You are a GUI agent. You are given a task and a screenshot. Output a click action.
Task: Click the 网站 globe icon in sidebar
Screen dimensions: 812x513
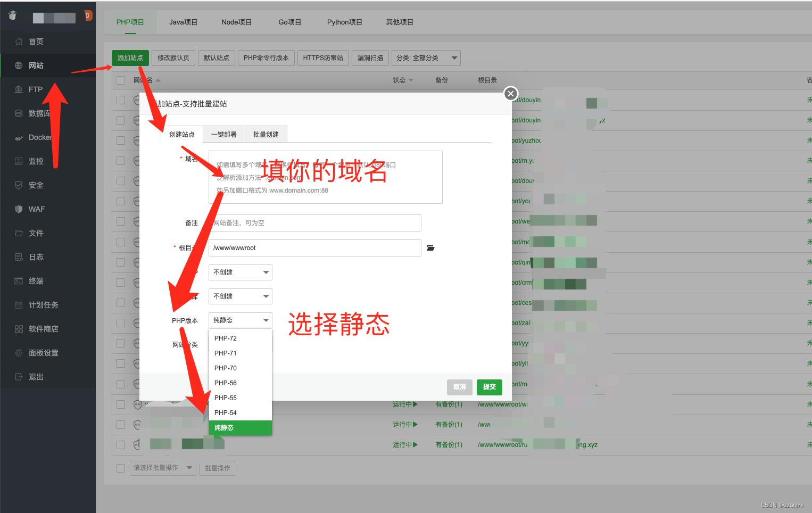pyautogui.click(x=19, y=65)
